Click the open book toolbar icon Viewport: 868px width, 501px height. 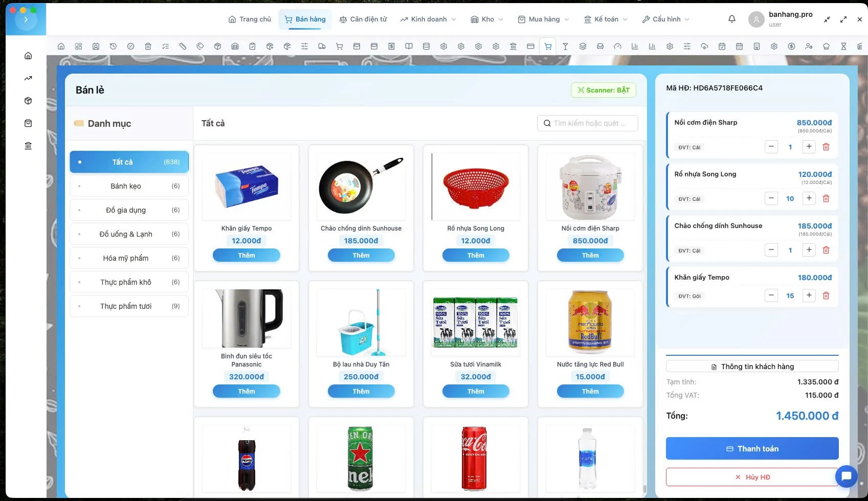(409, 46)
